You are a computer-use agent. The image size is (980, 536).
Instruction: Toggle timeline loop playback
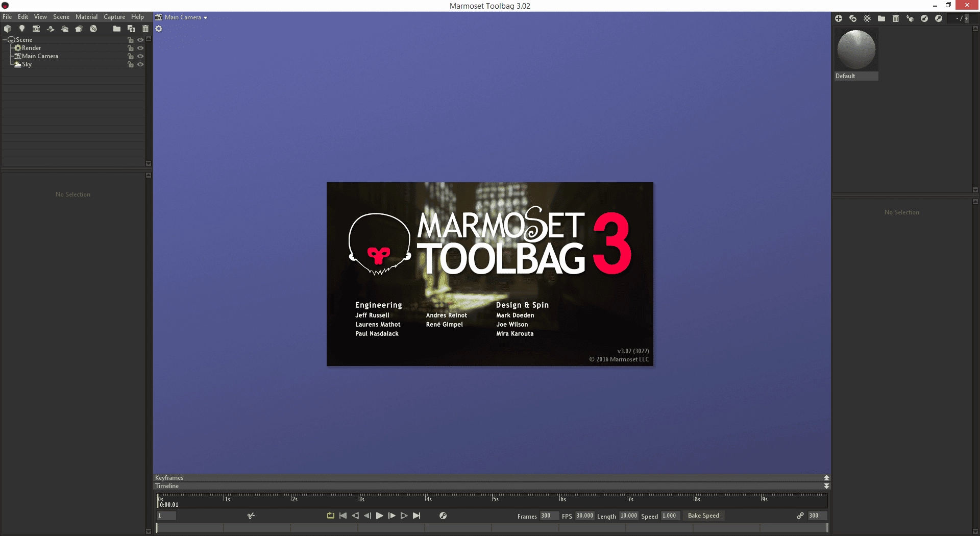coord(331,516)
